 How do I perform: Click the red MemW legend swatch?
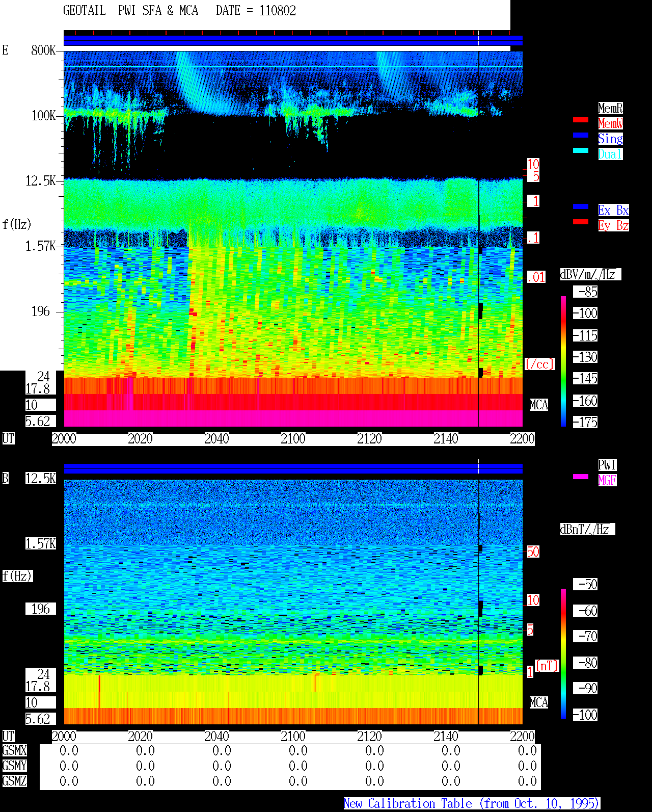(581, 120)
